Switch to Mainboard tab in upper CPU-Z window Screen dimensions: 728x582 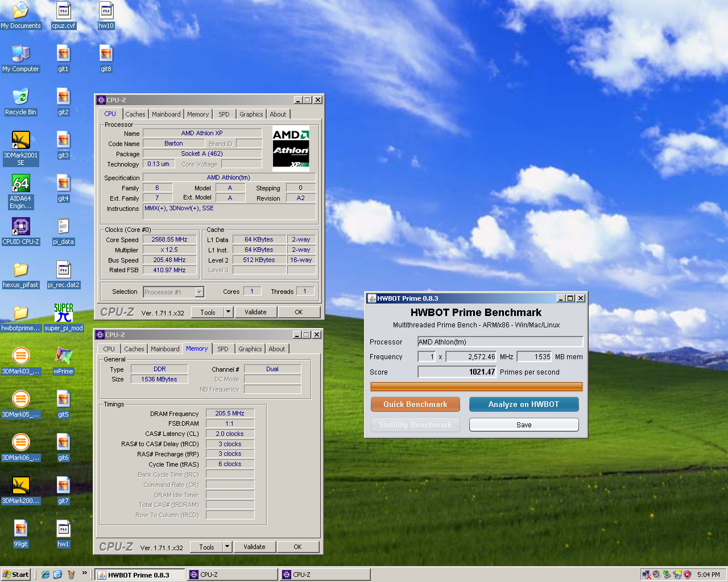point(166,114)
